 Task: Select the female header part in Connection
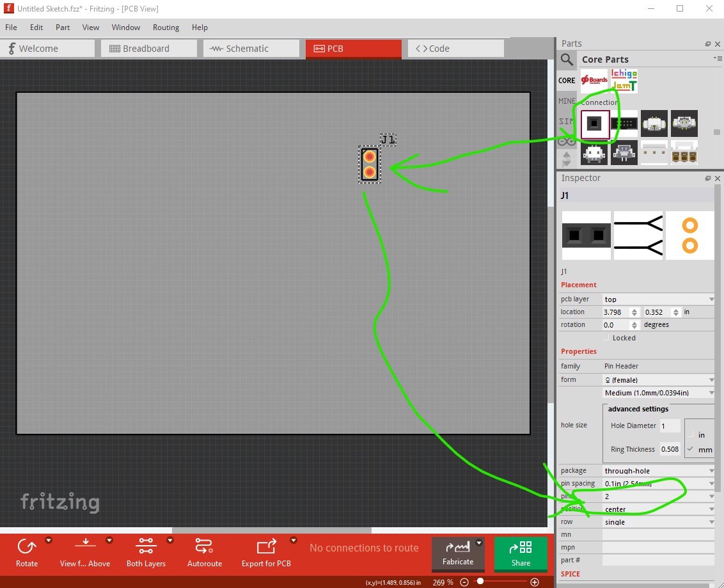(595, 123)
